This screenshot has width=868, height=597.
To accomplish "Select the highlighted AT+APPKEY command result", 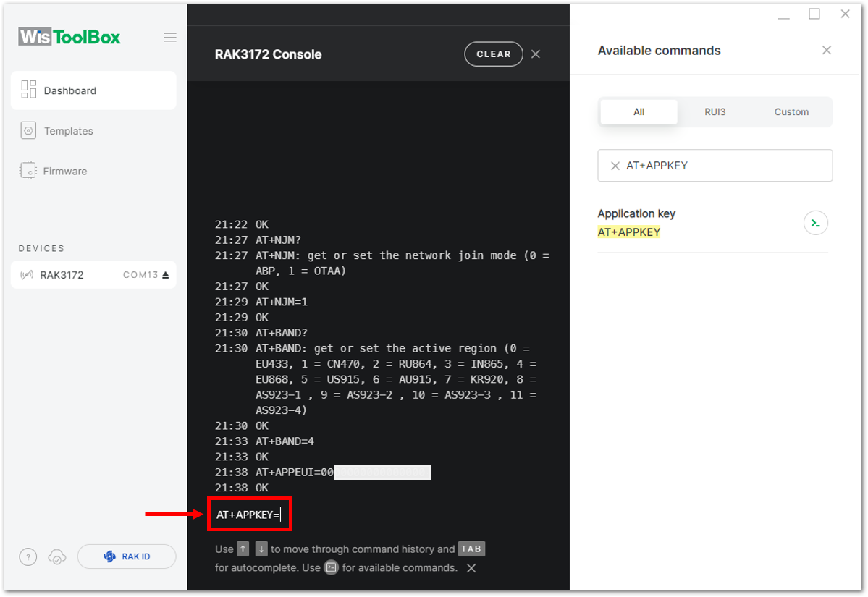I will [629, 232].
